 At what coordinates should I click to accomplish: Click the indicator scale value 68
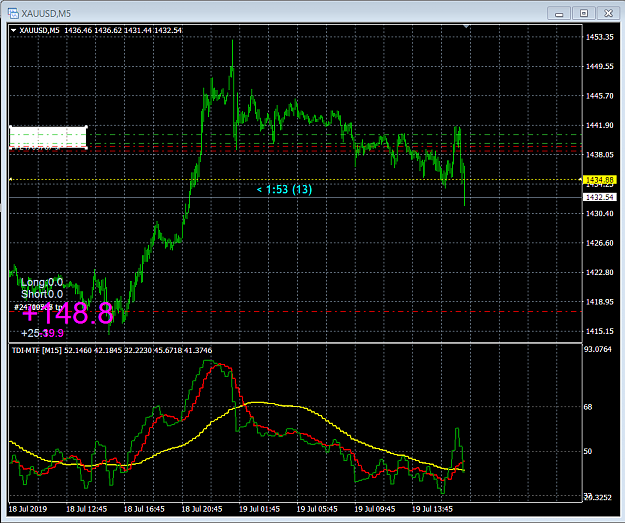(x=588, y=407)
